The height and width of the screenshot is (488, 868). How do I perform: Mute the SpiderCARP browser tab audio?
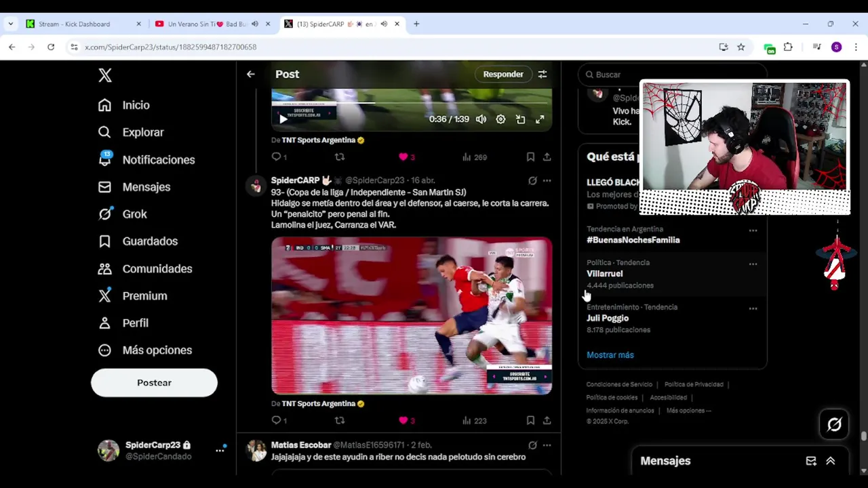(384, 24)
